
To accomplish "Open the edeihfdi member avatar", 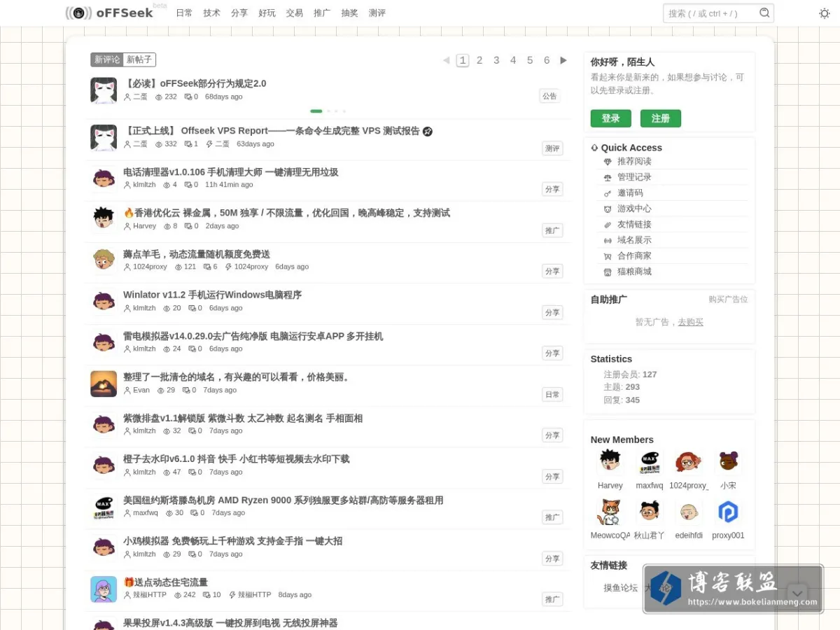I will [689, 512].
